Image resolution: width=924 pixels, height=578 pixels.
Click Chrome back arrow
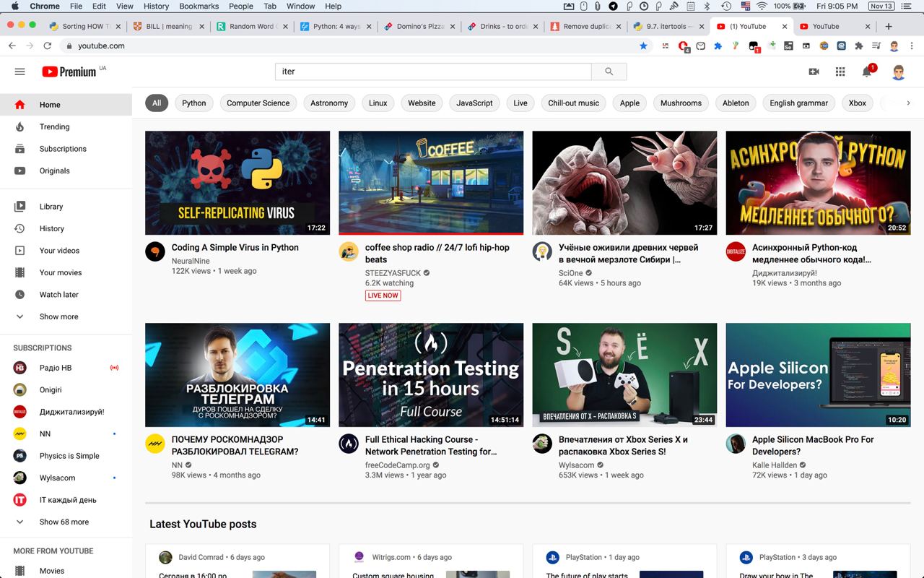coord(12,46)
